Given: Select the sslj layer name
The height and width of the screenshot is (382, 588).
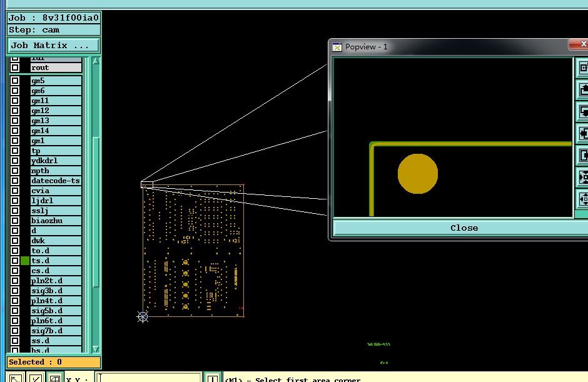Looking at the screenshot, I should 56,211.
